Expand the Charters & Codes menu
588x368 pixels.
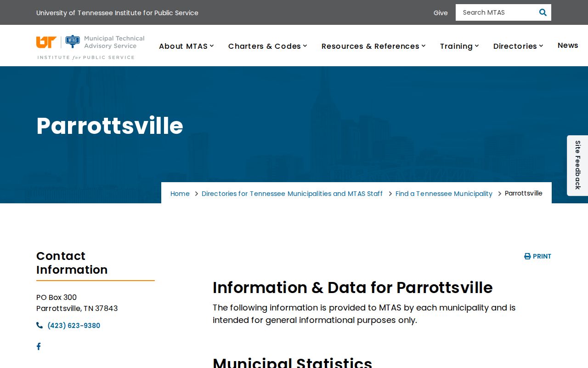(x=268, y=46)
